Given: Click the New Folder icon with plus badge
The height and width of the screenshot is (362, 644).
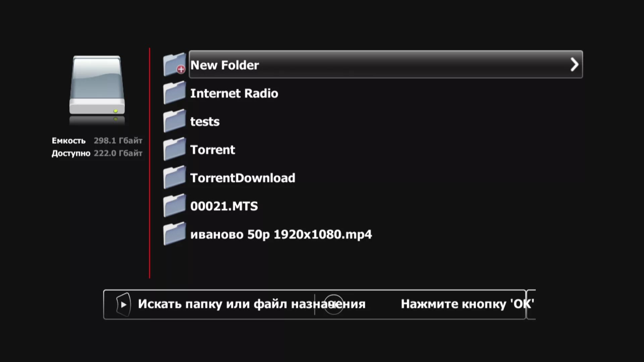Looking at the screenshot, I should (174, 64).
